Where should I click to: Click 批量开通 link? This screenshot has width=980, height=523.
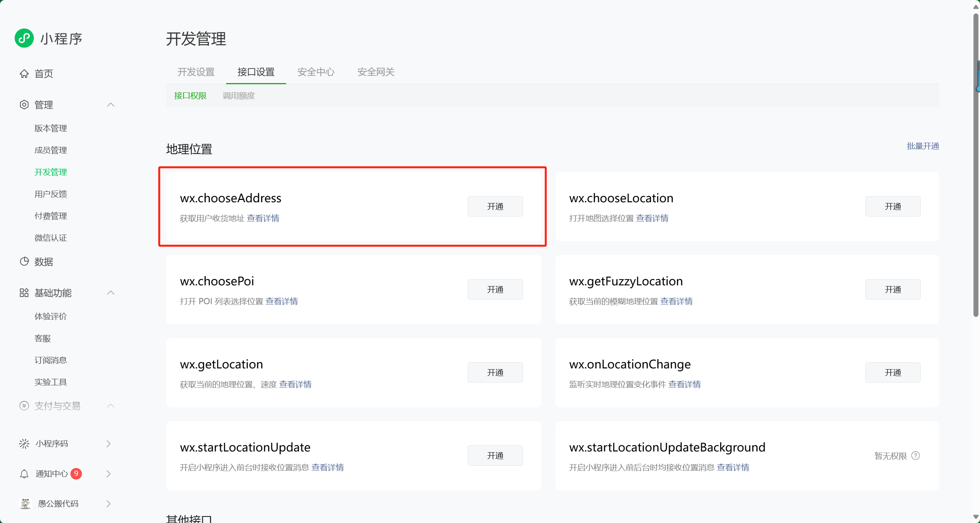click(x=923, y=146)
